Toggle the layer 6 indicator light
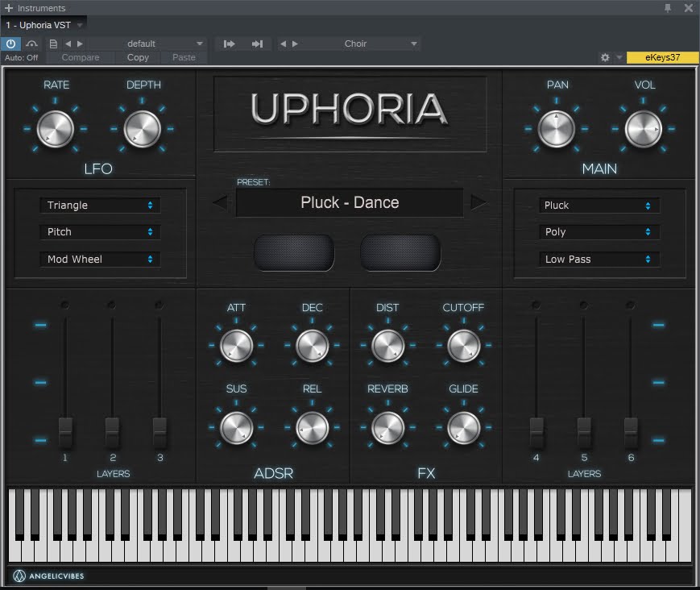The image size is (700, 590). pos(630,305)
